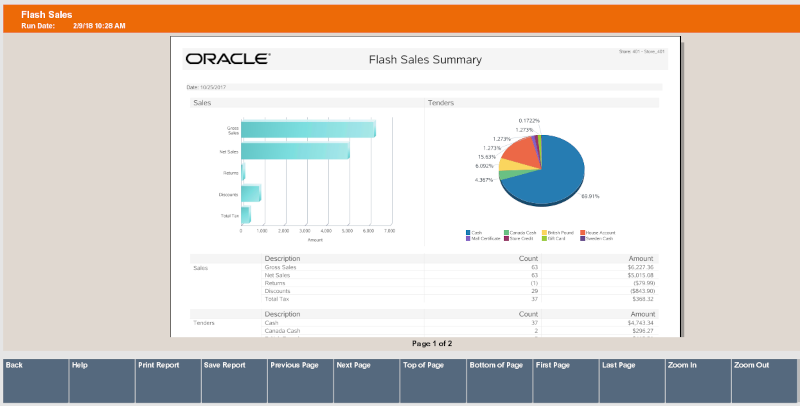Click the 'Amount' axis label under bar chart
The height and width of the screenshot is (406, 800).
coord(315,240)
